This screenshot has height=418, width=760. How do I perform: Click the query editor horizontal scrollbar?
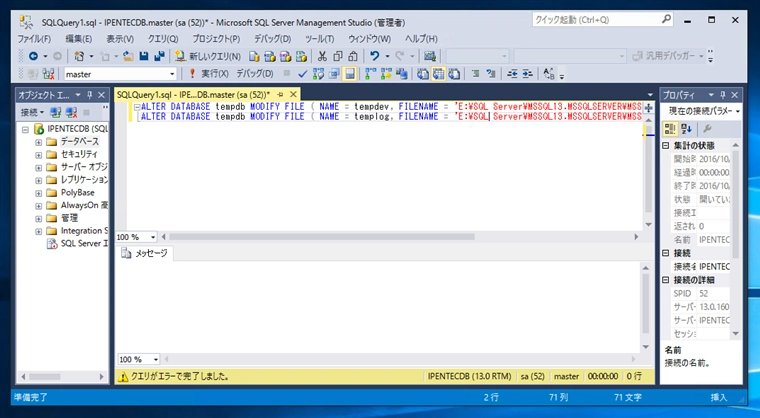click(321, 237)
